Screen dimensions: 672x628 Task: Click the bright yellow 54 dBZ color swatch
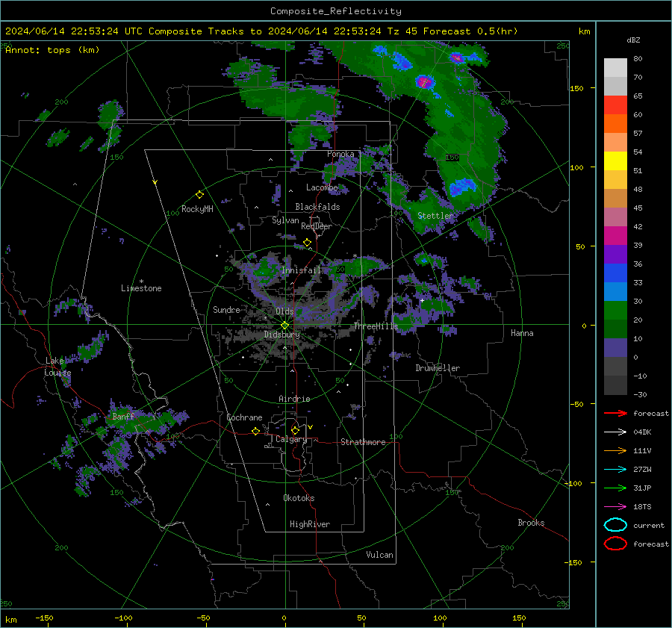pos(615,161)
